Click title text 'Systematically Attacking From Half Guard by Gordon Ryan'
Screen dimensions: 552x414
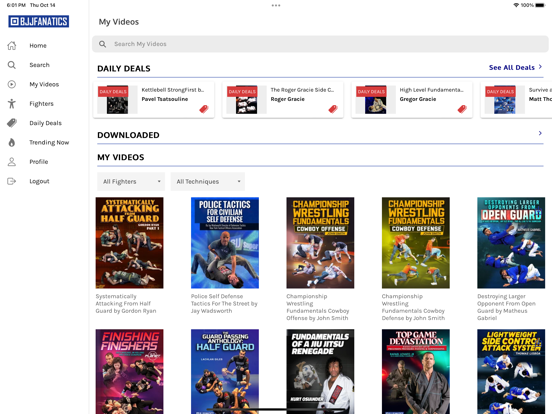pos(126,303)
